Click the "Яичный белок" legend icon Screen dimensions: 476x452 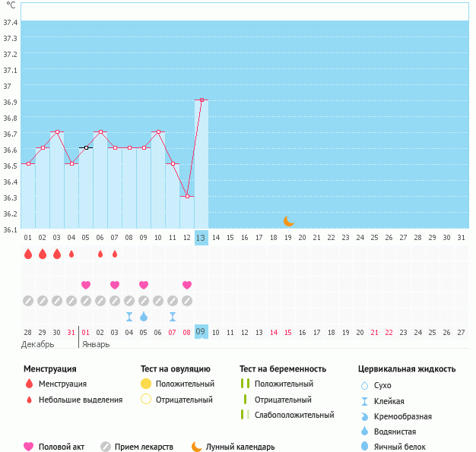click(x=364, y=447)
